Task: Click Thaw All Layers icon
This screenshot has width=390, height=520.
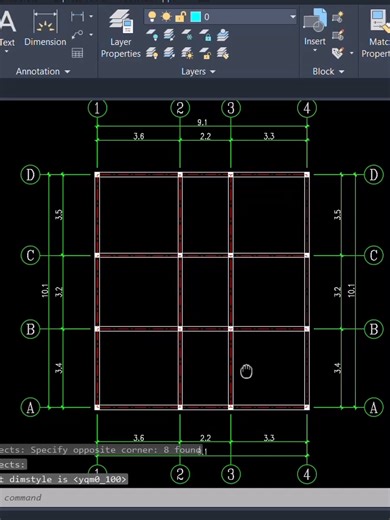Action: click(187, 53)
